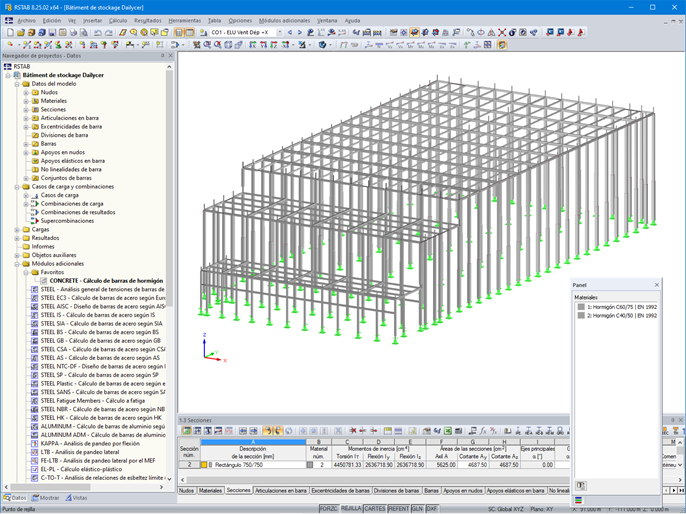Viewport: 686px width, 514px height.
Task: Expand the Materiales folder
Action: click(x=26, y=101)
